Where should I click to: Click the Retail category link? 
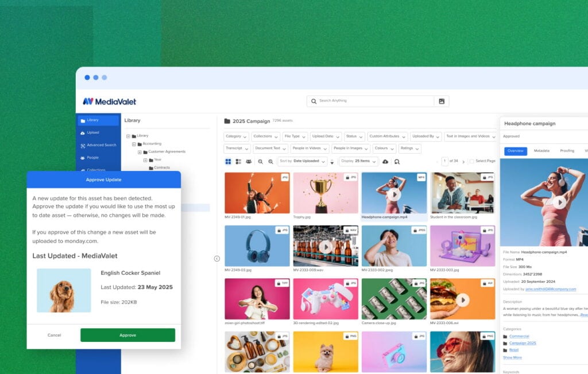coord(514,350)
